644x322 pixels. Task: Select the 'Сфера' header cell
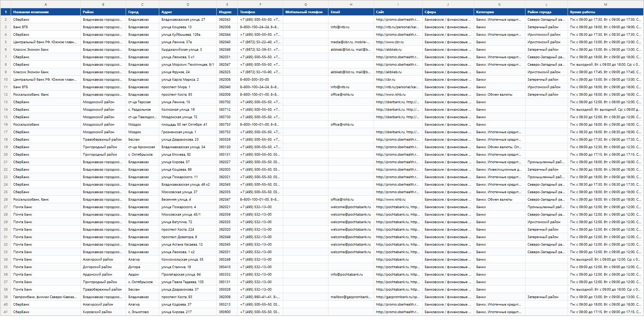click(x=448, y=12)
